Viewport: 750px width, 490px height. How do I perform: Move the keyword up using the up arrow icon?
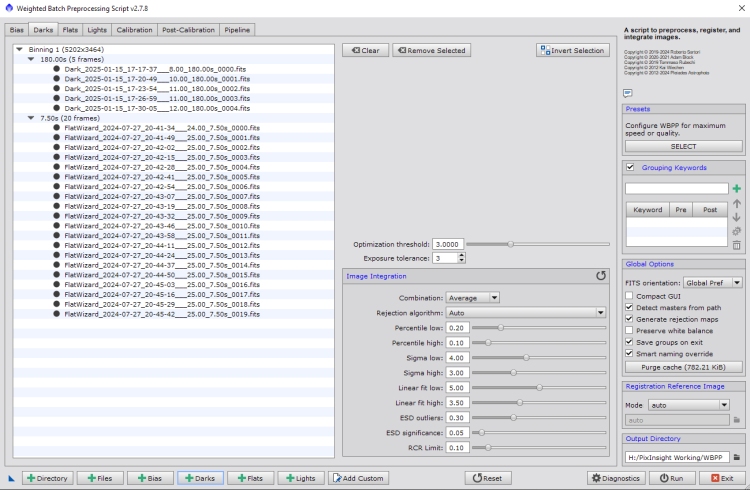point(736,203)
